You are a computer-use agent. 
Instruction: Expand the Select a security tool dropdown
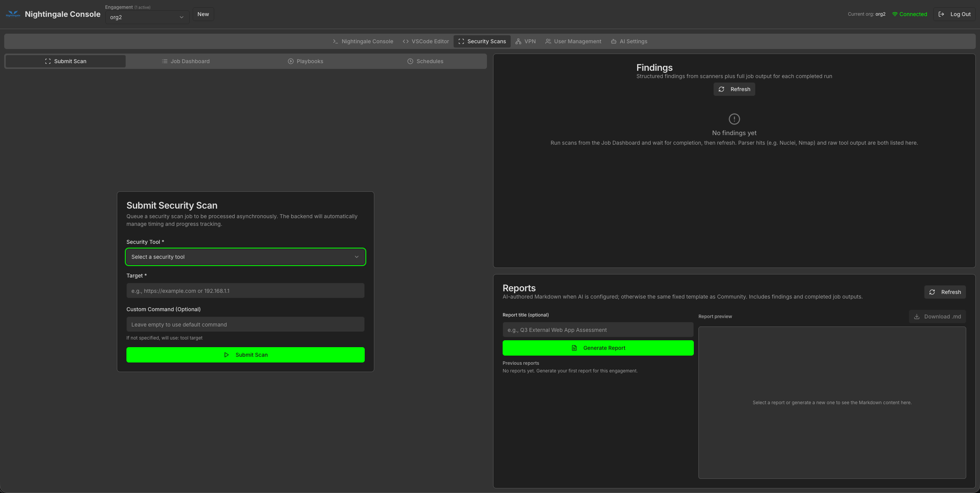pyautogui.click(x=245, y=257)
